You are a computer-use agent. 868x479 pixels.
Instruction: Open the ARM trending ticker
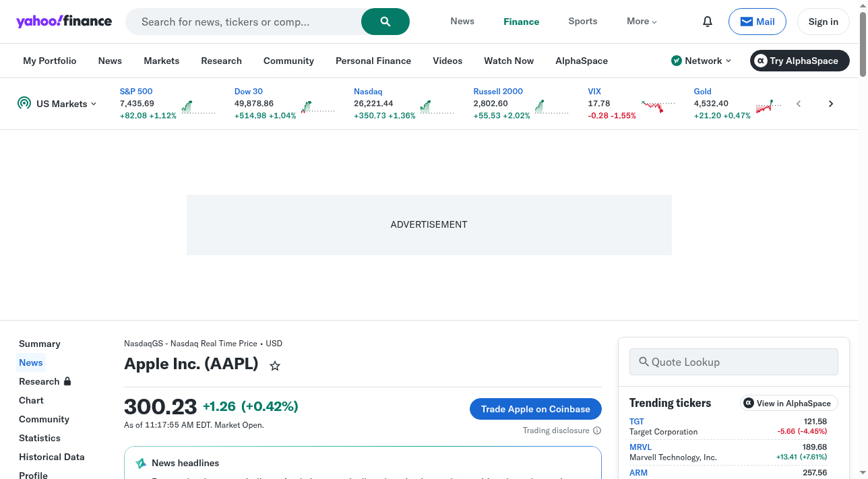pos(639,472)
